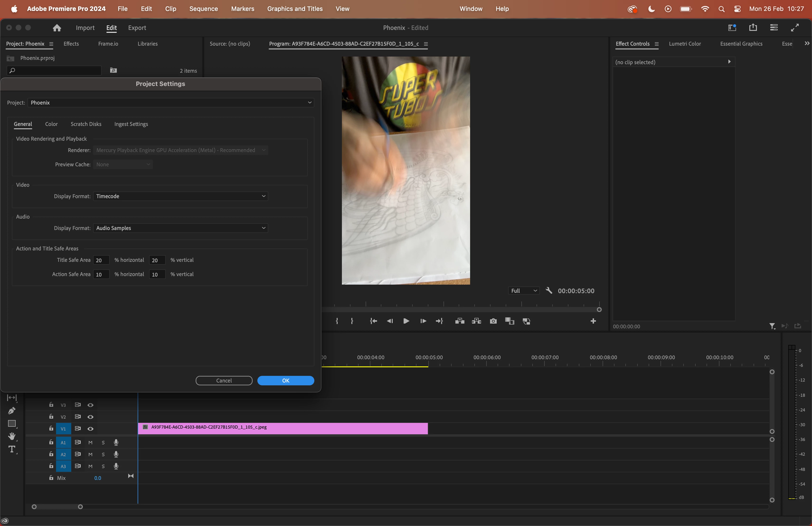Open the wrench settings in Program monitor
The image size is (812, 526).
tap(549, 291)
